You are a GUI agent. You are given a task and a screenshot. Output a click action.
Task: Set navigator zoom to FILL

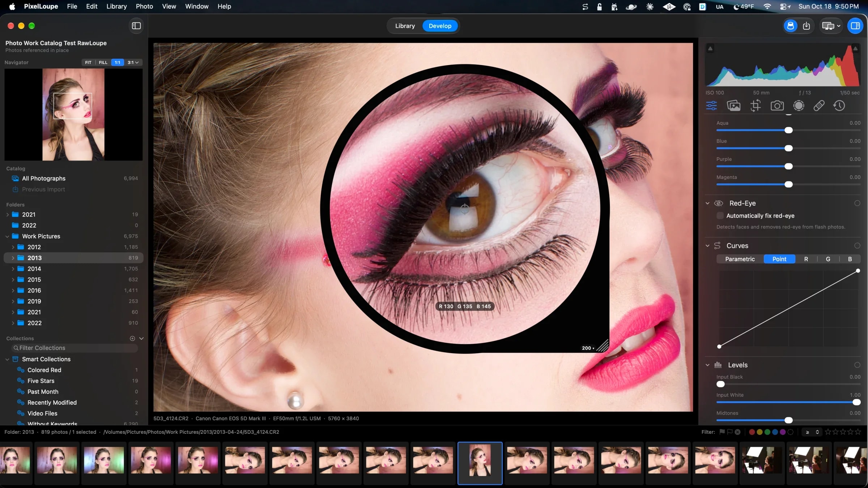103,62
